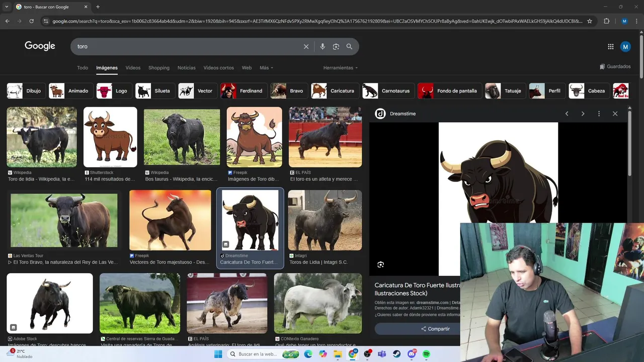This screenshot has width=644, height=362.
Task: Click the browser address bar URL
Action: tap(317, 21)
